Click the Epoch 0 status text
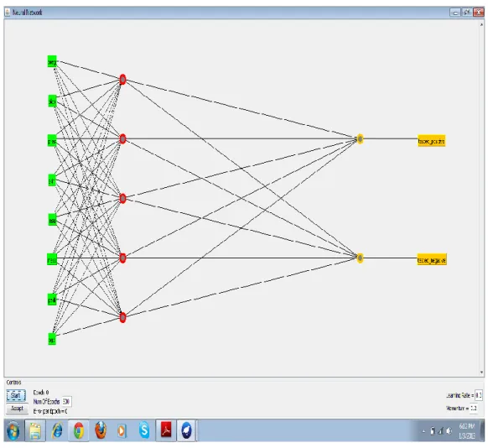Viewport: 488px width, 448px height. click(41, 393)
